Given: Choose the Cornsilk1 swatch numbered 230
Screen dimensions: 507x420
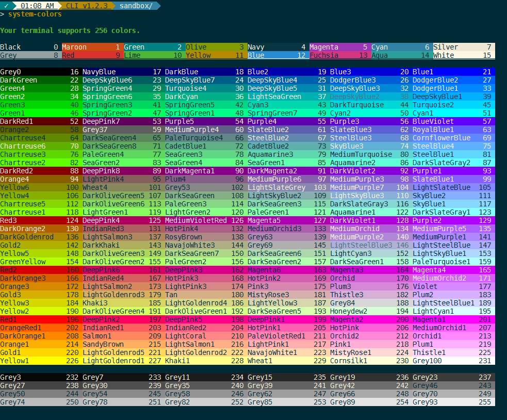Looking at the screenshot, I should 371,361.
